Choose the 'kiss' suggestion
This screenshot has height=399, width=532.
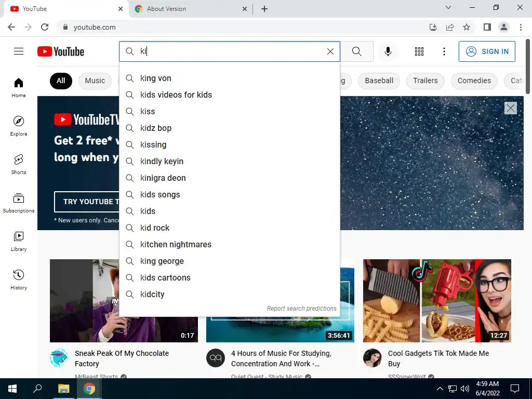[x=230, y=111]
